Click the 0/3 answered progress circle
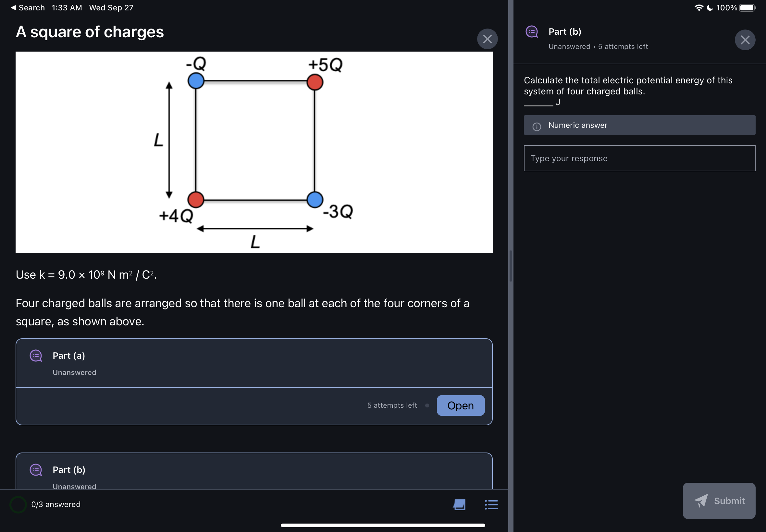766x532 pixels. [18, 504]
